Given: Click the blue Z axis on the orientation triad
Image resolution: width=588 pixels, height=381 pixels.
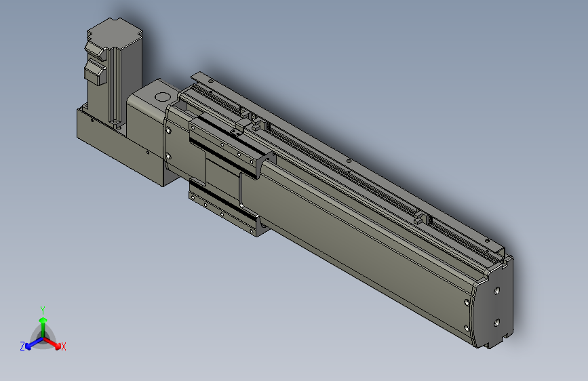Looking at the screenshot, I should [32, 344].
